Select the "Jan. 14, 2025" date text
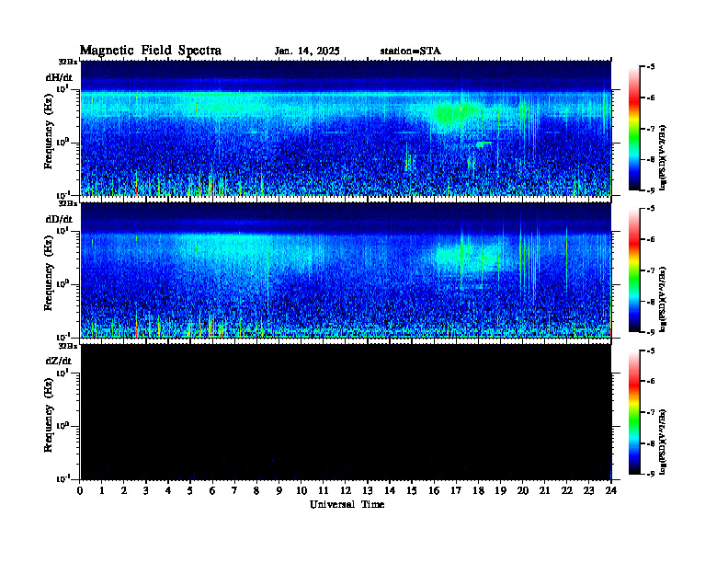728x563 pixels. pos(307,52)
